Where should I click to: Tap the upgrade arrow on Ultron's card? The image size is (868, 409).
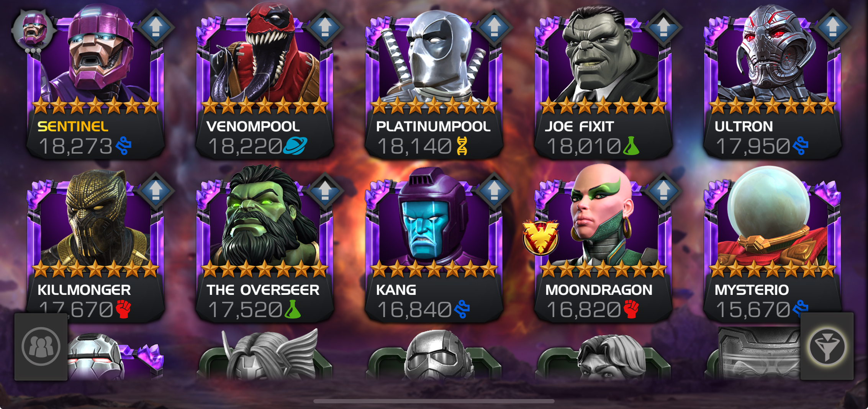pyautogui.click(x=833, y=28)
